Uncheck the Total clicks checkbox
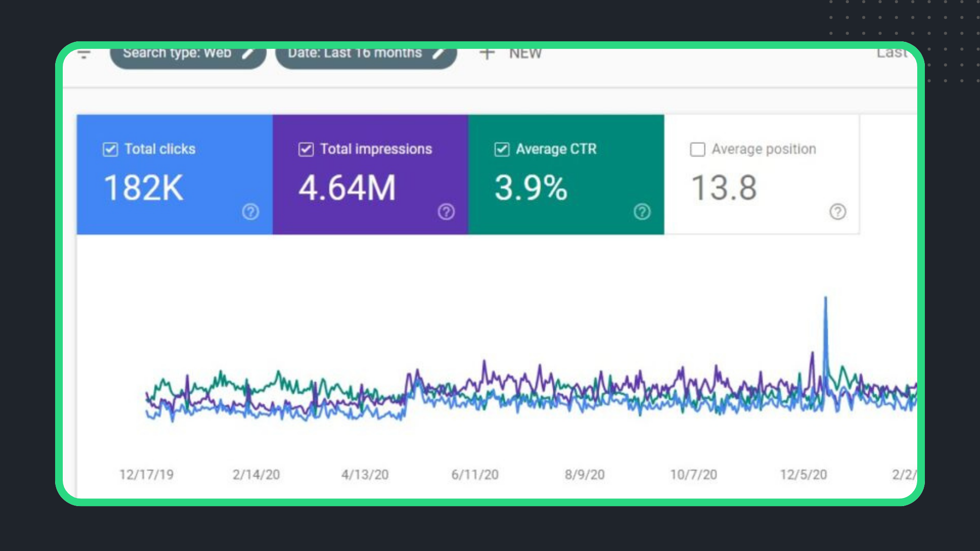 (x=110, y=149)
